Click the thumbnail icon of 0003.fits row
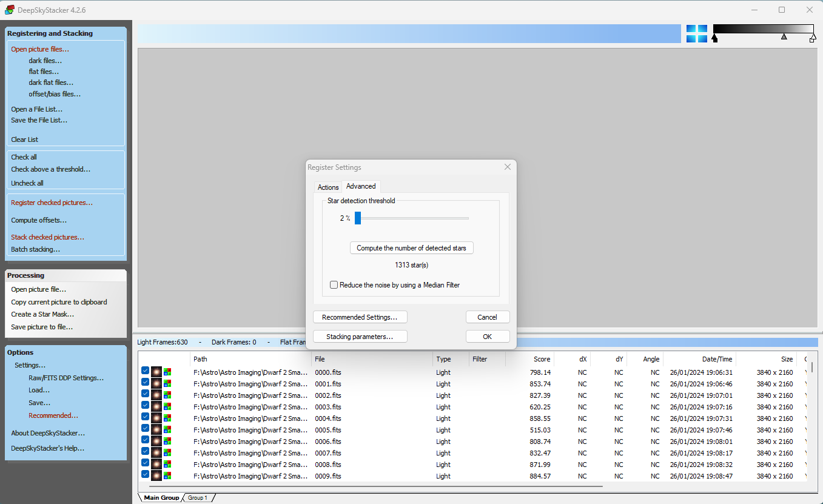 pos(156,406)
